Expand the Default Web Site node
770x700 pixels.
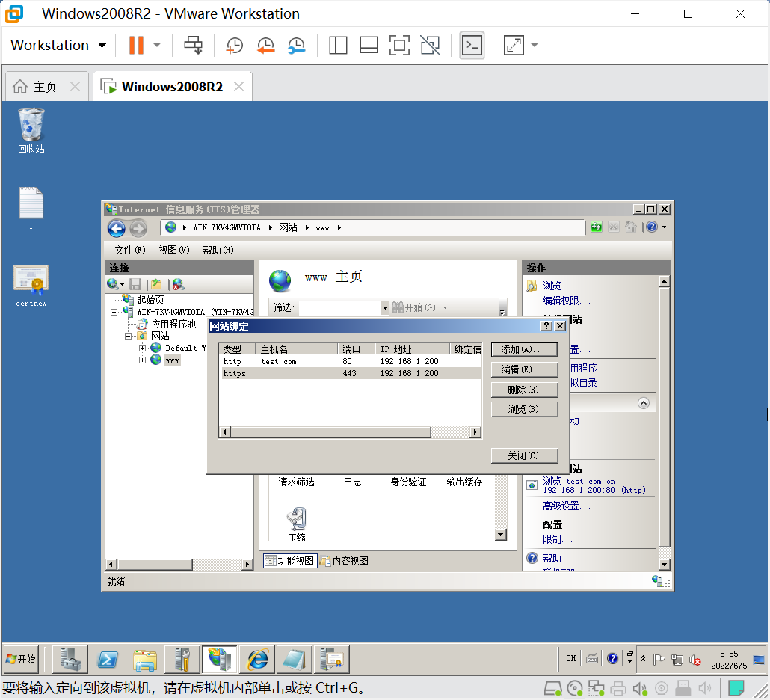tap(142, 349)
